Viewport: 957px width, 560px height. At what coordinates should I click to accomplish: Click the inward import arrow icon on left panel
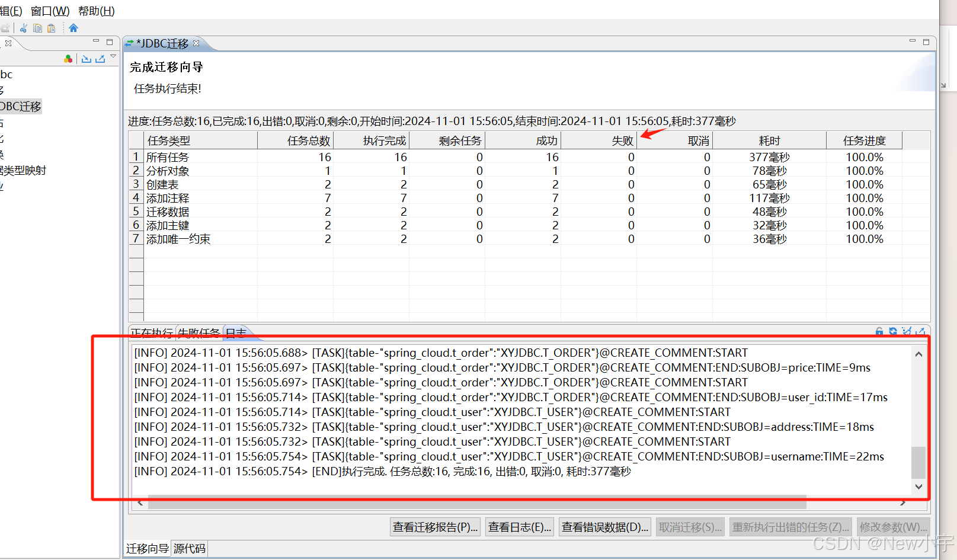[87, 59]
